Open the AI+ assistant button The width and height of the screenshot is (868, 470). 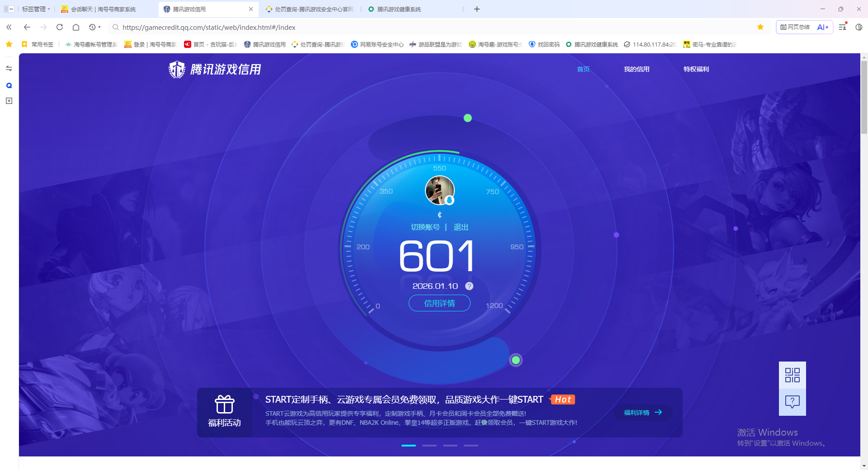click(823, 27)
